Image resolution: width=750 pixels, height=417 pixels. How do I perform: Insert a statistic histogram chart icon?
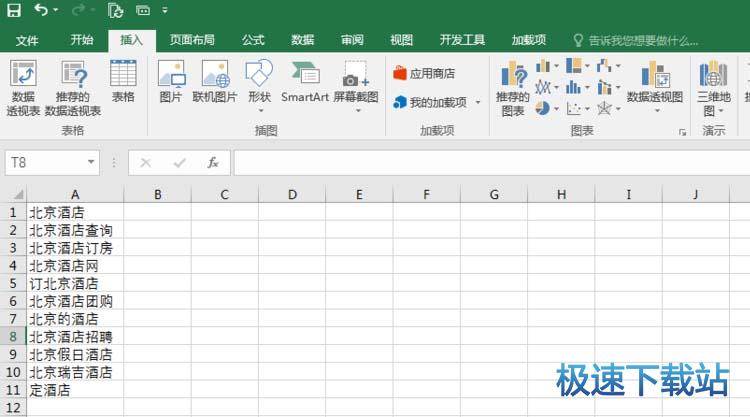tap(573, 87)
